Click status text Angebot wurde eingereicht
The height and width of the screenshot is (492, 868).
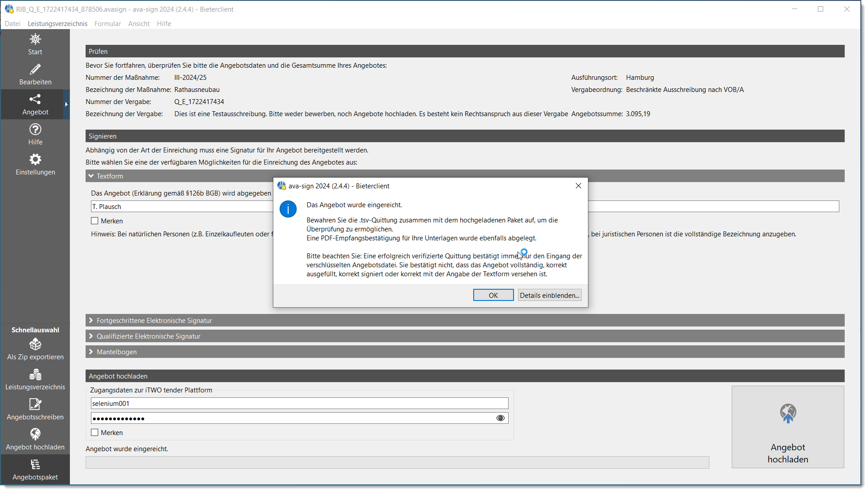(127, 448)
